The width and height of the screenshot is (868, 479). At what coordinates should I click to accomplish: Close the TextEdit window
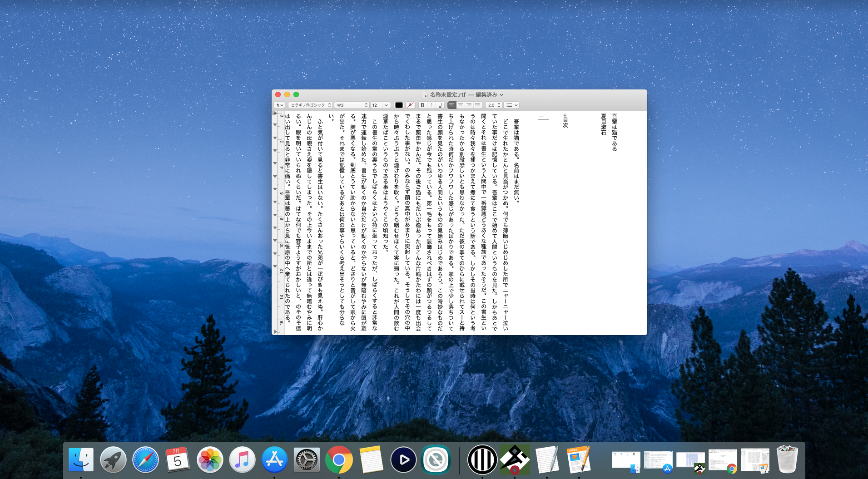(278, 94)
